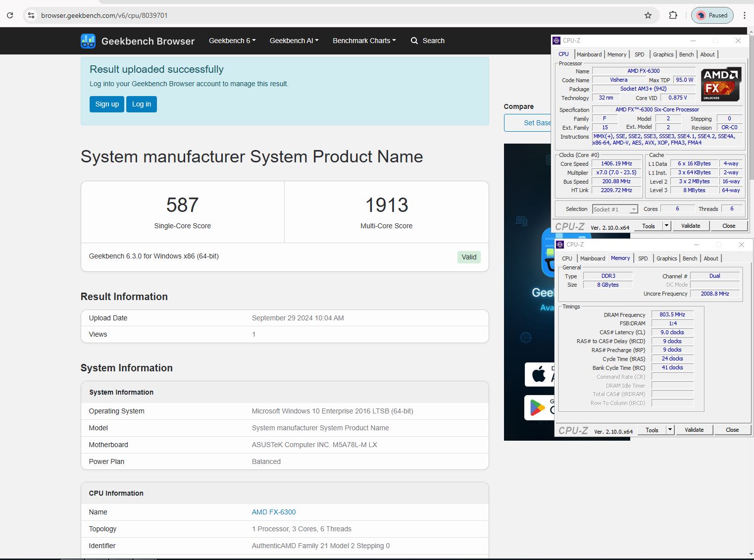Expand Tools arrow in upper CPU-Z window
This screenshot has width=754, height=560.
pos(666,226)
